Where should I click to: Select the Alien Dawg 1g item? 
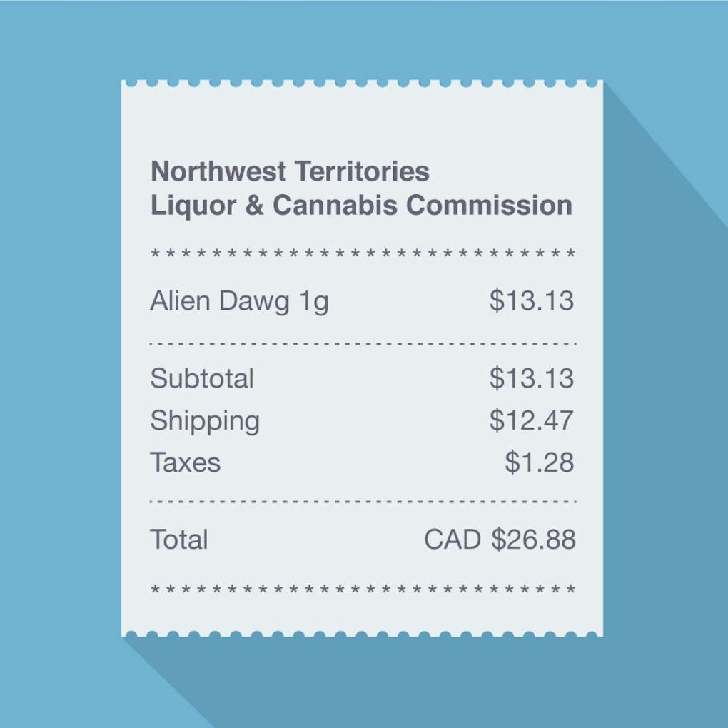(239, 301)
